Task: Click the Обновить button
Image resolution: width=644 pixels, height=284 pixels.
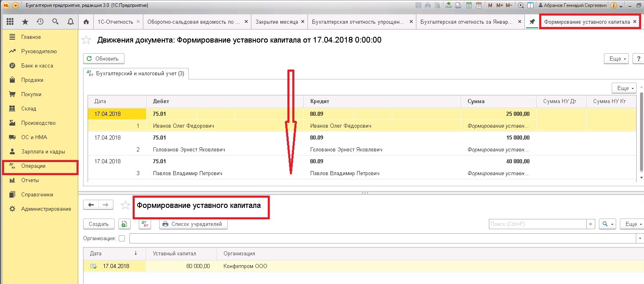Action: pos(104,59)
